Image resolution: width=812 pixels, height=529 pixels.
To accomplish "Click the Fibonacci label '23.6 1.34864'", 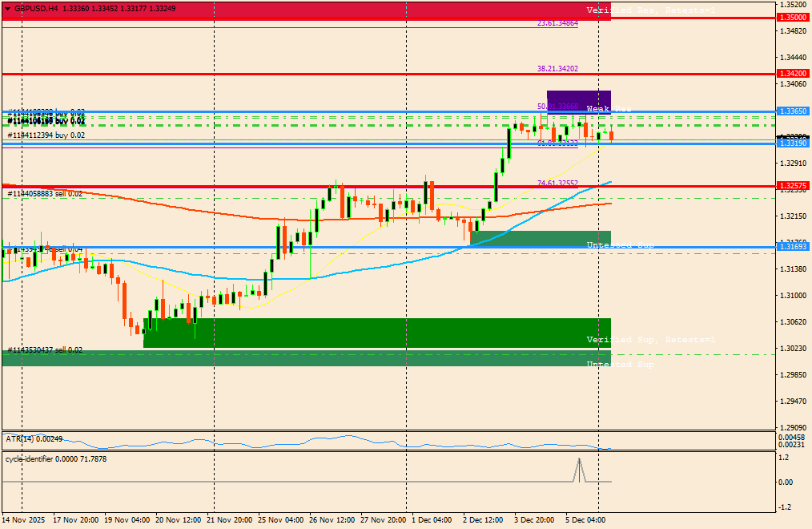I will 557,23.
